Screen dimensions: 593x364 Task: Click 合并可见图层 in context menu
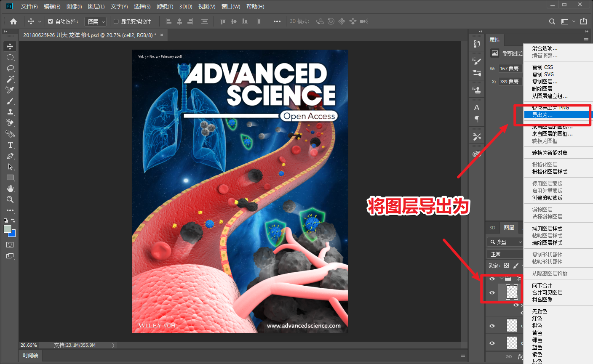coord(547,292)
